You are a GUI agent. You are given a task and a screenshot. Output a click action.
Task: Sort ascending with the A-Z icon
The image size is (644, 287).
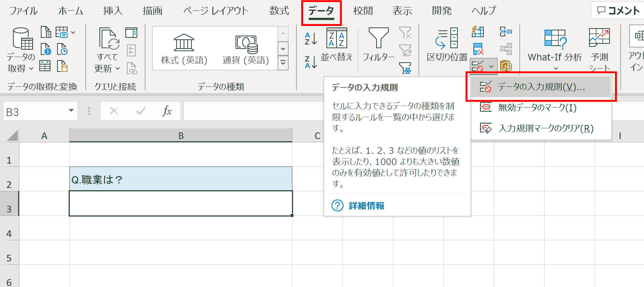[310, 39]
